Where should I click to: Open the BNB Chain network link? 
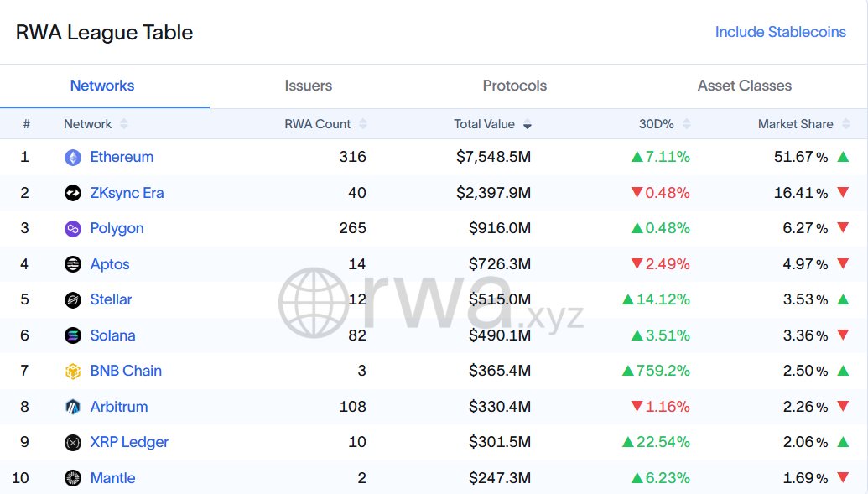click(x=126, y=371)
